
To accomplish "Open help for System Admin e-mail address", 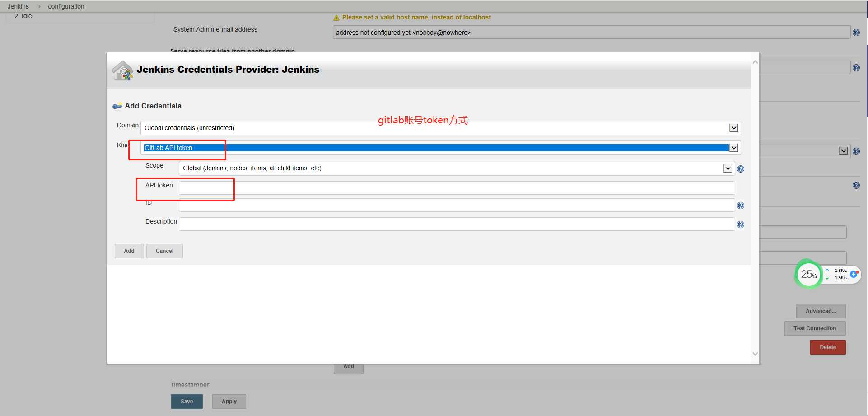I will (856, 33).
